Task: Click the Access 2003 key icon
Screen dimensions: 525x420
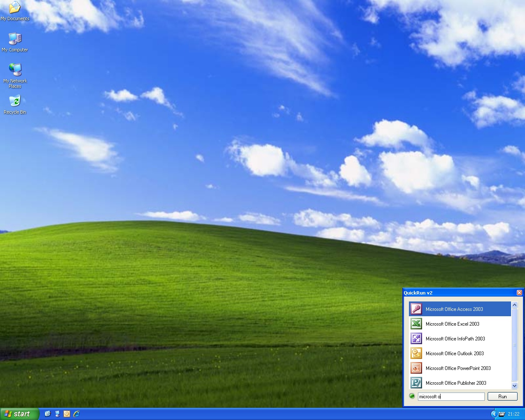Action: 416,309
